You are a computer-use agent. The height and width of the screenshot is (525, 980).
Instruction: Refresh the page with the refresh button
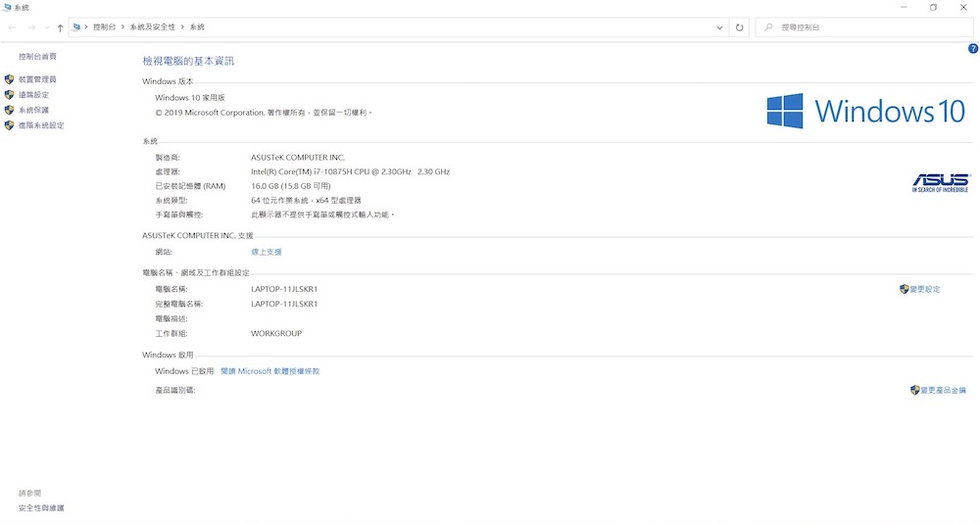(739, 27)
